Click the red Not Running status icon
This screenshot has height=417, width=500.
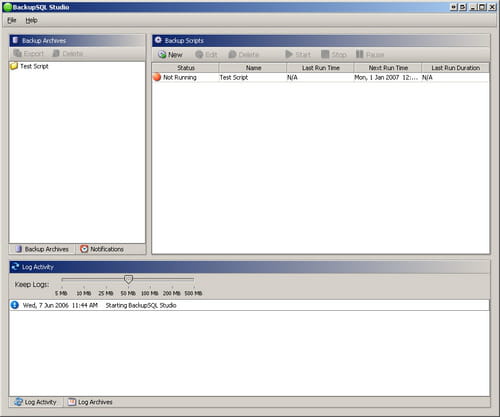coord(157,77)
